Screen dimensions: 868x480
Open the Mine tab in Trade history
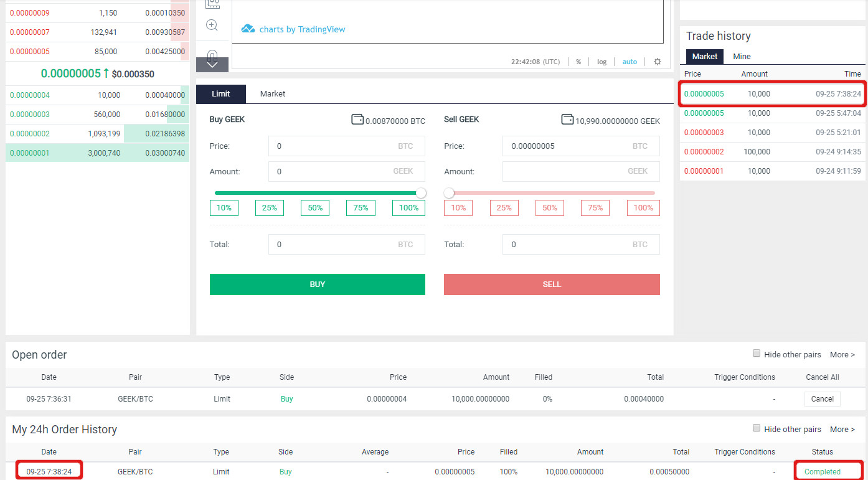742,56
